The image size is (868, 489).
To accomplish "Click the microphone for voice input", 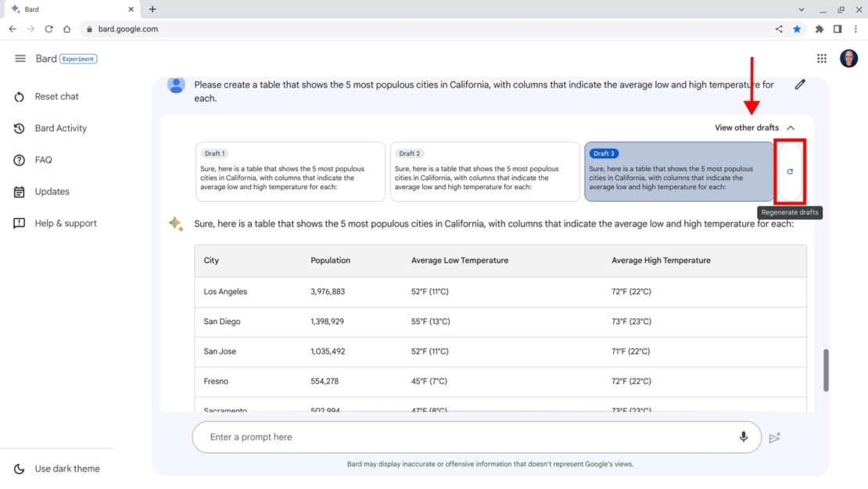I will click(x=744, y=437).
